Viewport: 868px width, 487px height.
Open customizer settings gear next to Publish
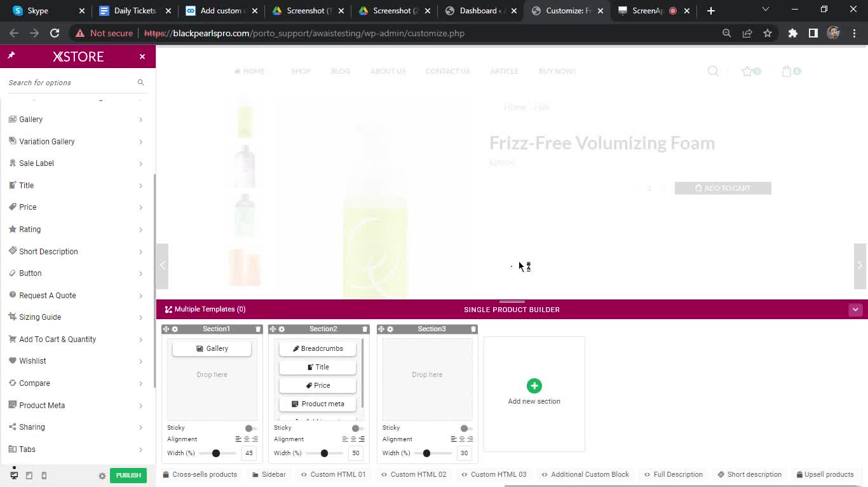(102, 476)
